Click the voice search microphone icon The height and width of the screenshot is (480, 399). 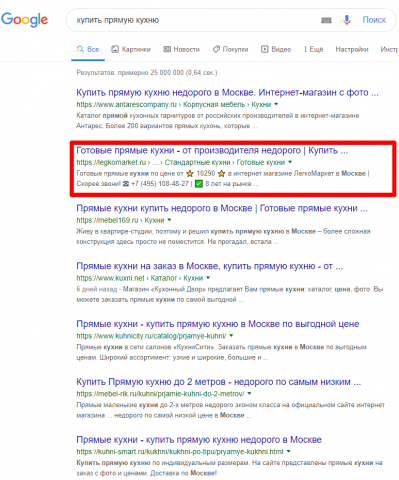pyautogui.click(x=346, y=20)
